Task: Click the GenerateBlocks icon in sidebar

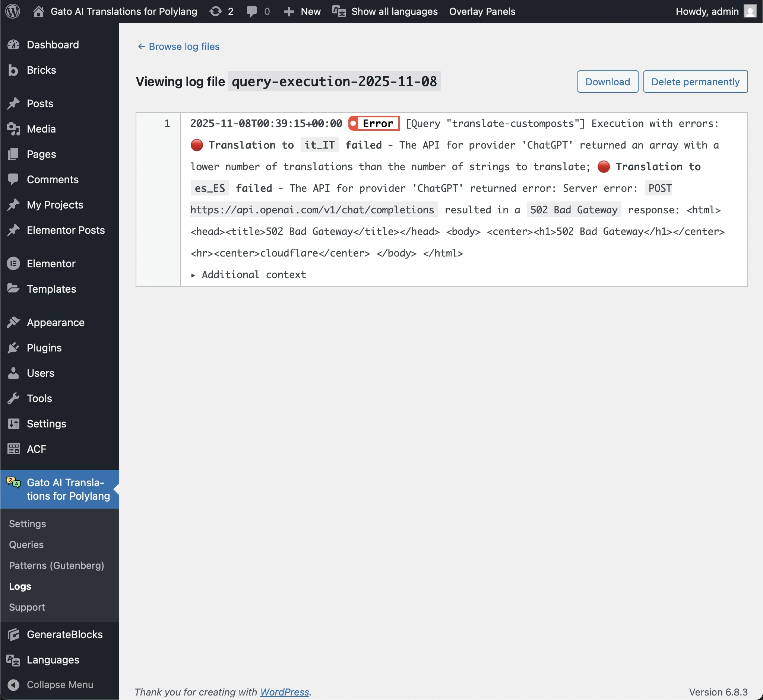Action: 13,634
